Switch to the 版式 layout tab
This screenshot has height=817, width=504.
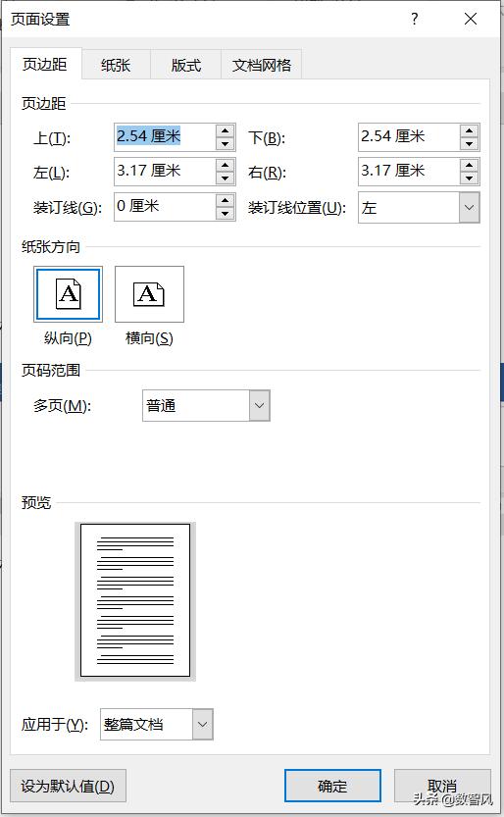tap(186, 65)
